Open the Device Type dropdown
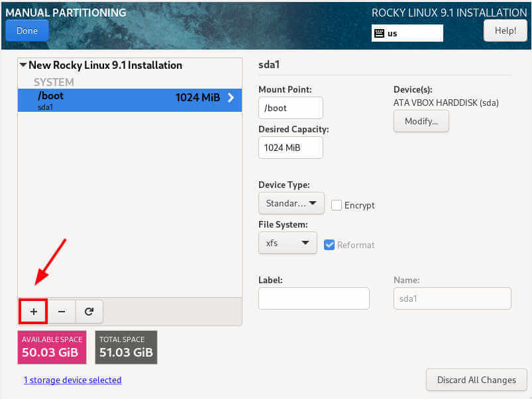 pos(292,203)
